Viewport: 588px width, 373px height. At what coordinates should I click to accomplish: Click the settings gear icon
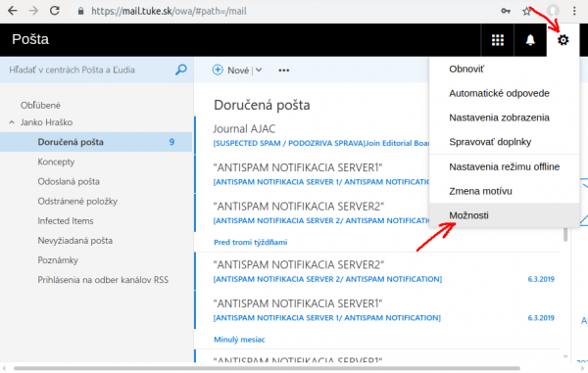[x=563, y=40]
